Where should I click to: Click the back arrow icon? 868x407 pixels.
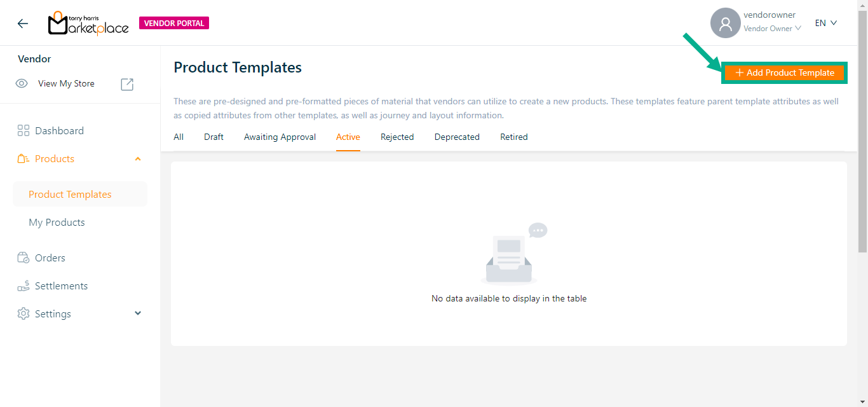(23, 24)
